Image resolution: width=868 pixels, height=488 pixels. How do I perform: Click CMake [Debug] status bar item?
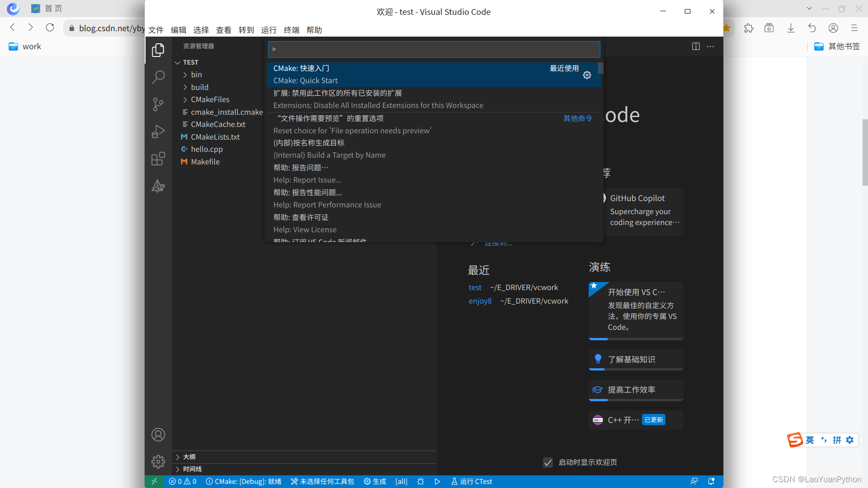pos(244,482)
